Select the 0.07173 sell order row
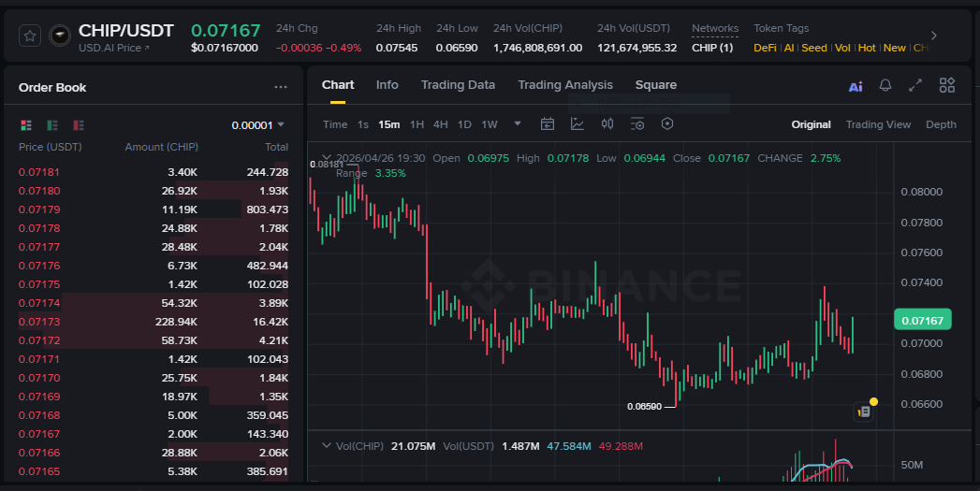Image resolution: width=980 pixels, height=491 pixels. pos(154,322)
